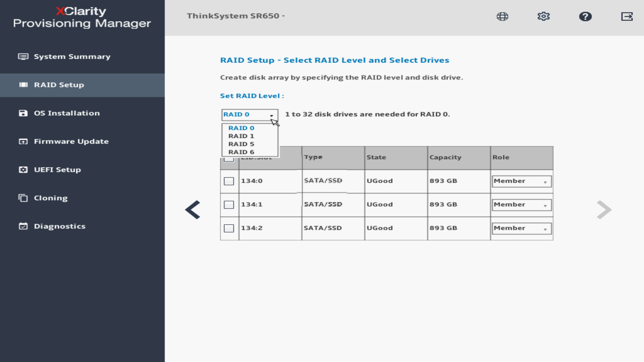The height and width of the screenshot is (362, 644).
Task: Check the drive 134:2 checkbox
Action: [229, 228]
